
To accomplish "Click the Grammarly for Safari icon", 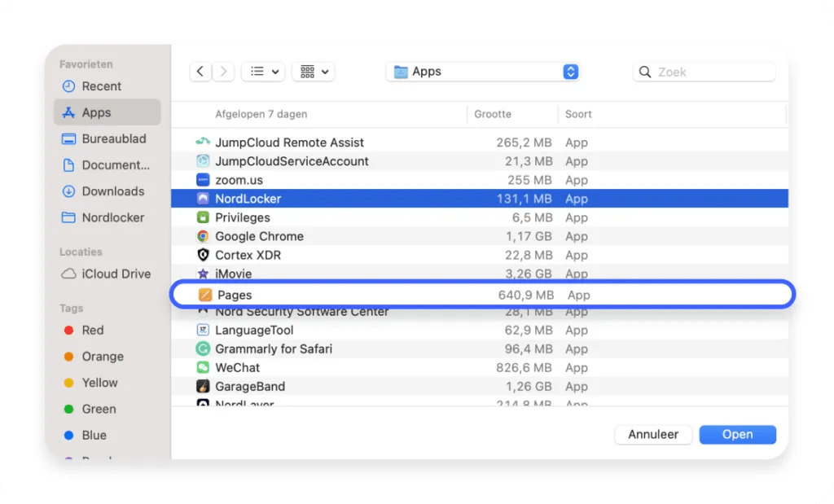I will [x=203, y=348].
